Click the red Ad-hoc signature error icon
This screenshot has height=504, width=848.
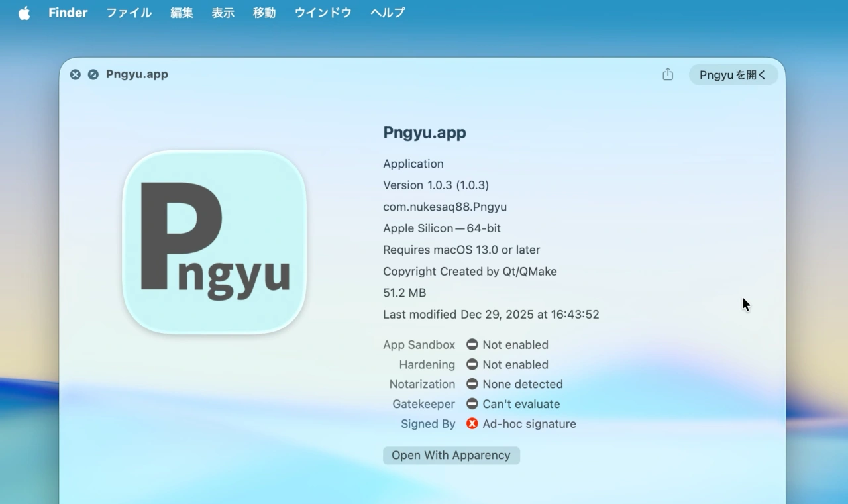click(472, 424)
